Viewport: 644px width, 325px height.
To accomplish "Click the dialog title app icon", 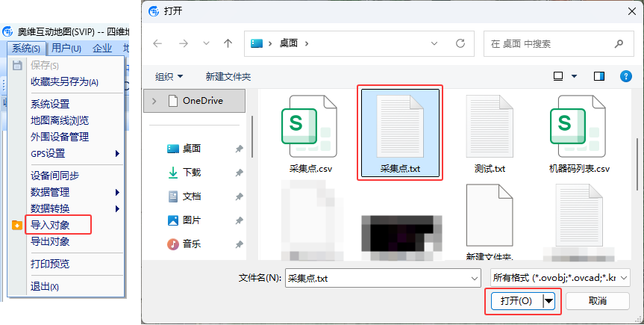I will coord(154,11).
